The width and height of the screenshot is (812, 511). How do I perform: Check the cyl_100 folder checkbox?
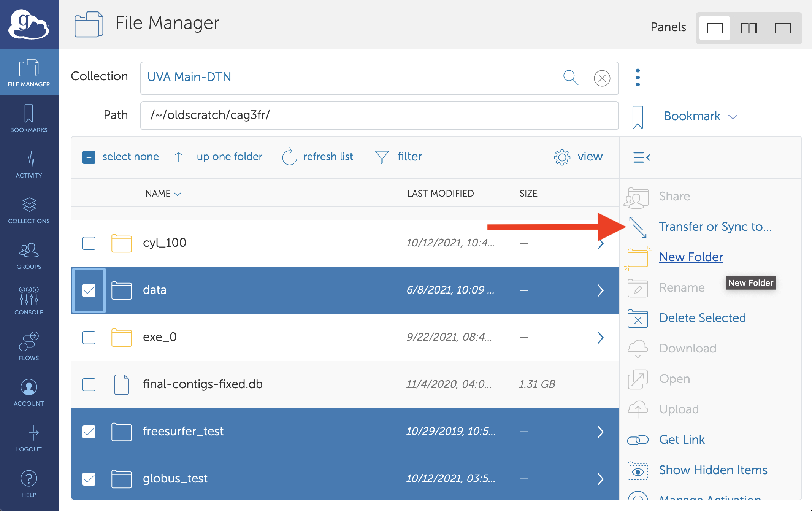coord(89,243)
